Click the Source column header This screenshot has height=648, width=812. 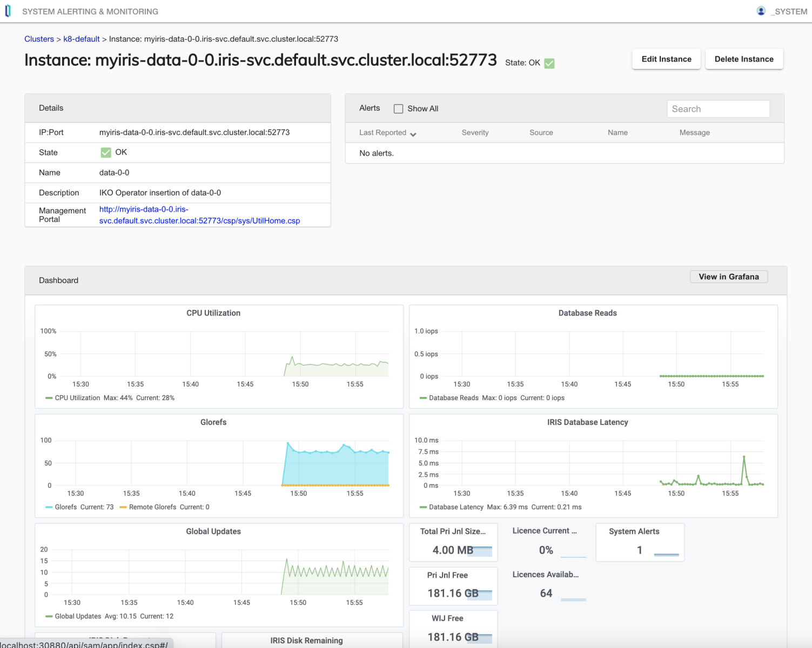pos(541,133)
